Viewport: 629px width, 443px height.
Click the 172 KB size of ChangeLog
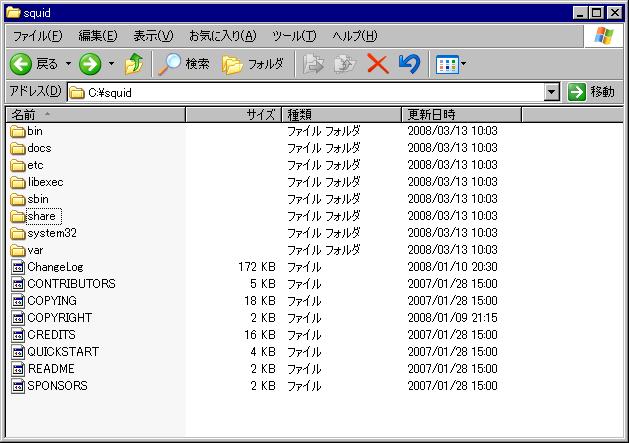pos(257,267)
